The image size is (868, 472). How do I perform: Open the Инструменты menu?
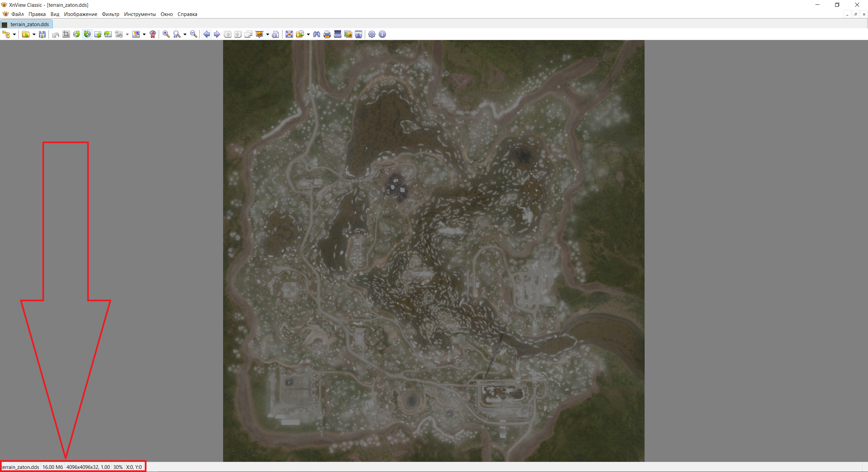tap(140, 14)
